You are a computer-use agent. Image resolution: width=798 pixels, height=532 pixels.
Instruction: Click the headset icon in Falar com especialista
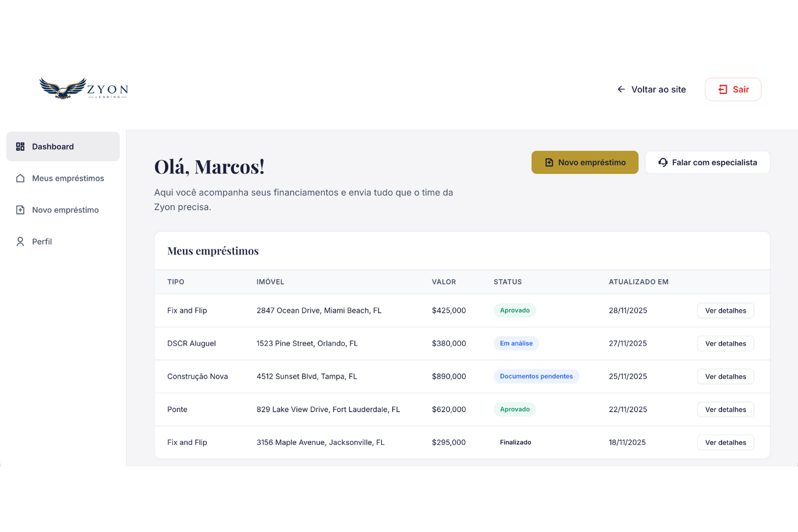(662, 162)
